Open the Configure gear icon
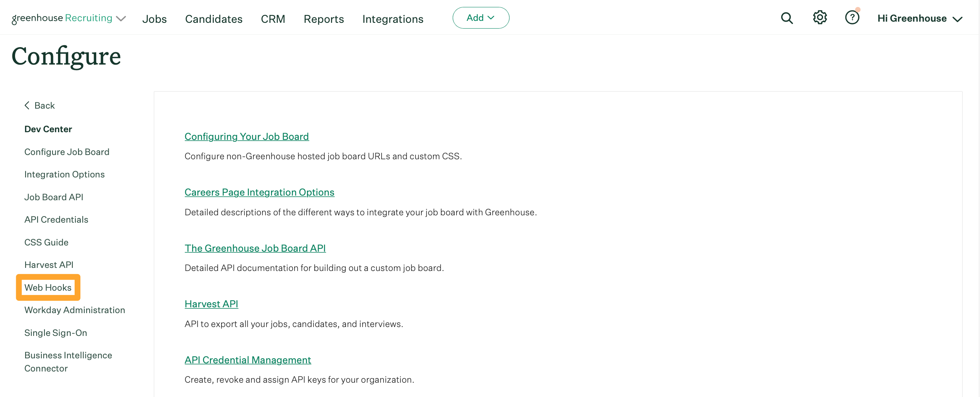The height and width of the screenshot is (397, 980). point(820,17)
